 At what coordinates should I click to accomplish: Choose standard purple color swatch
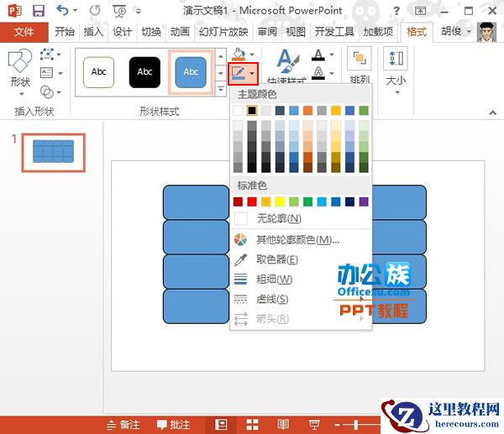click(x=364, y=201)
